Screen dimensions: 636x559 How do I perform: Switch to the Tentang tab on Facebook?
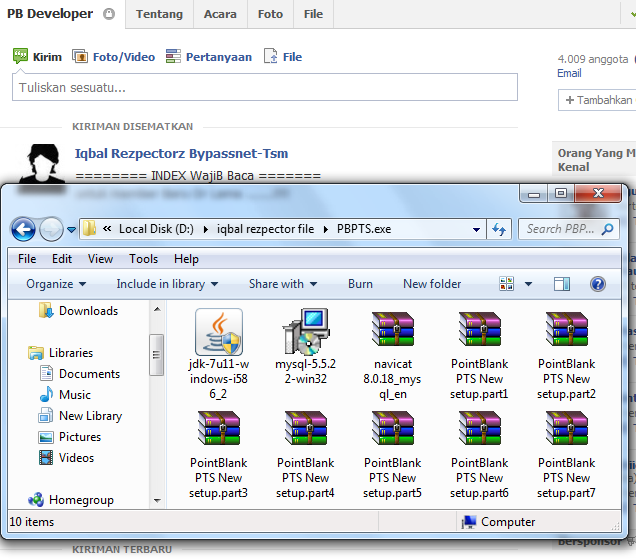coord(159,14)
